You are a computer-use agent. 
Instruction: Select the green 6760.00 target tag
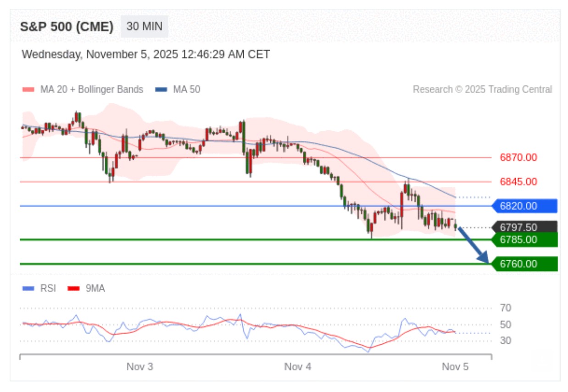point(523,264)
